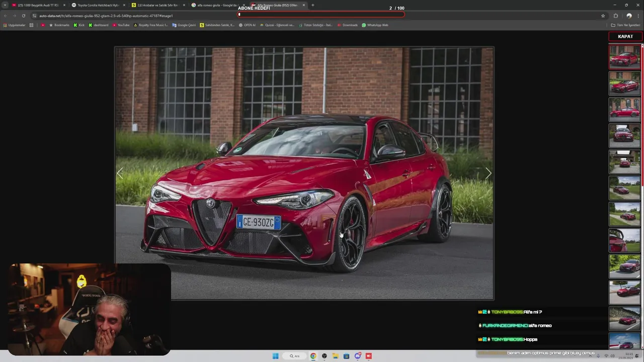Open the taskbar network Wi-Fi icon
This screenshot has height=362, width=644.
click(605, 356)
